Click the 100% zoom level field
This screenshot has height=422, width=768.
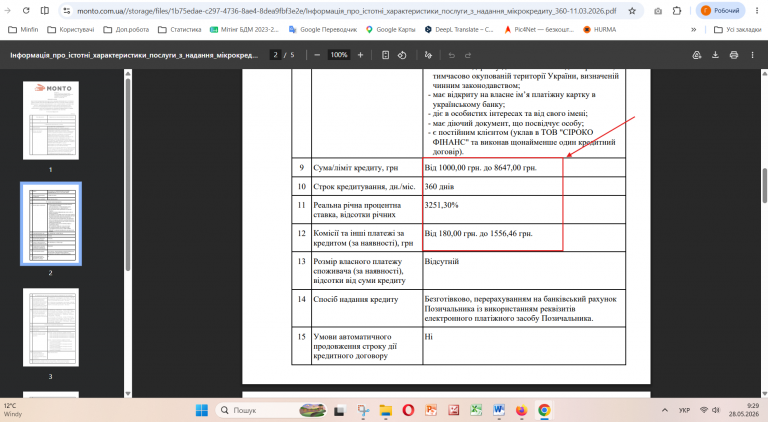coord(338,55)
